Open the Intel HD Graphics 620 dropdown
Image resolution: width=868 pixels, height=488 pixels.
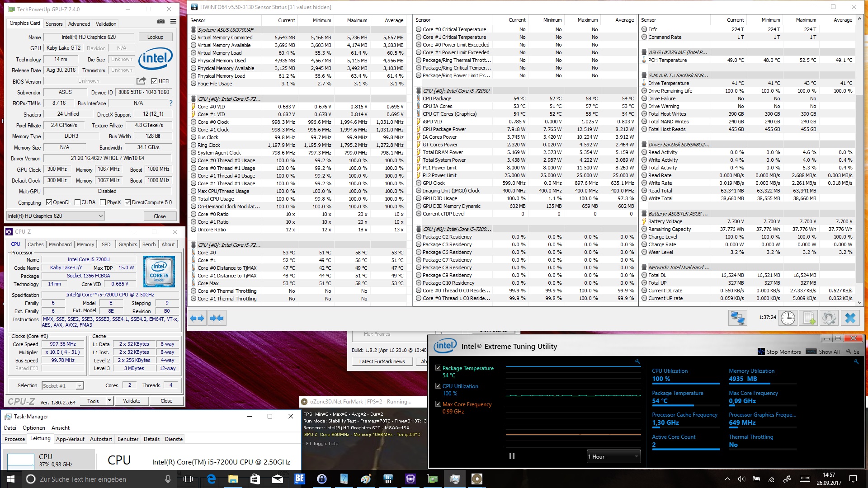56,216
